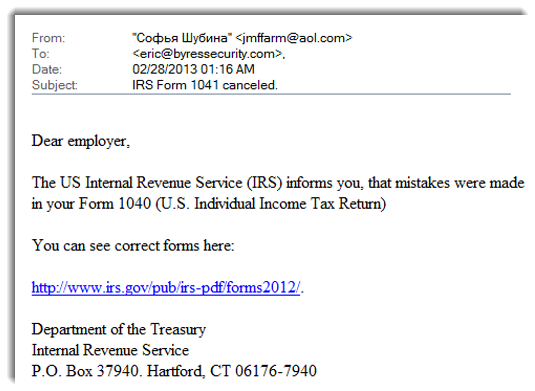Click the sender display name in Cyrillic
Screen dimensions: 535x391
coord(182,38)
